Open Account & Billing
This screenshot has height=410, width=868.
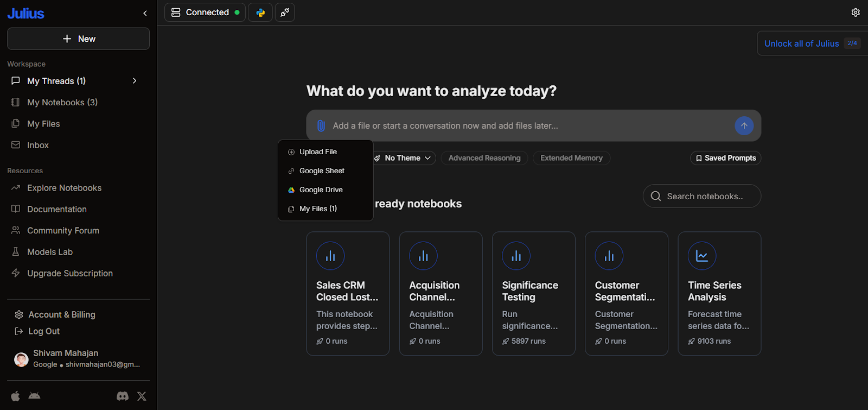pos(61,314)
